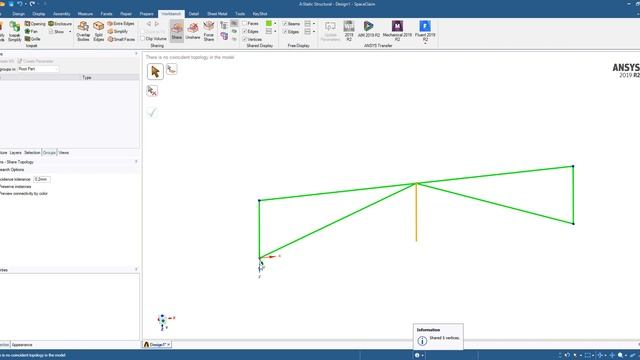
Task: Click the Share topology tool
Action: click(x=177, y=31)
